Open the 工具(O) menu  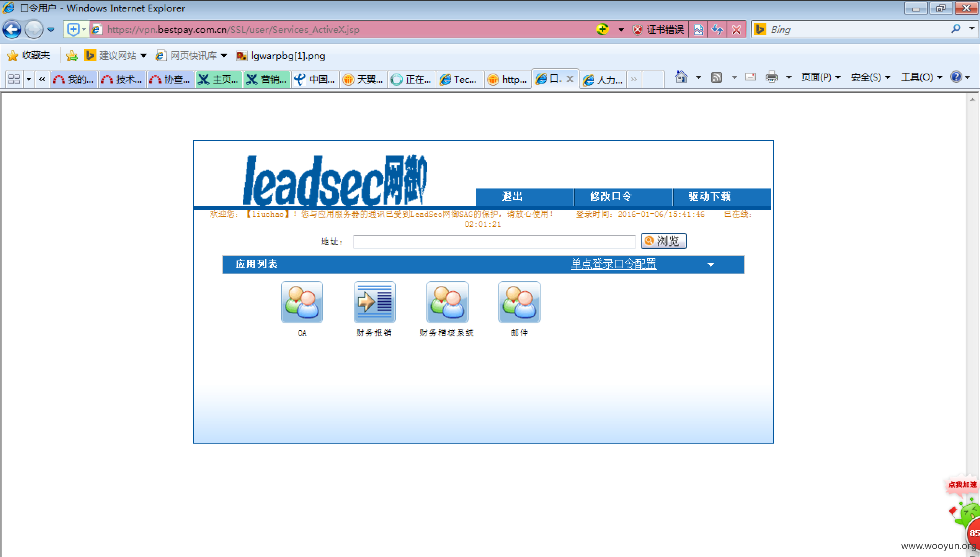[x=921, y=77]
